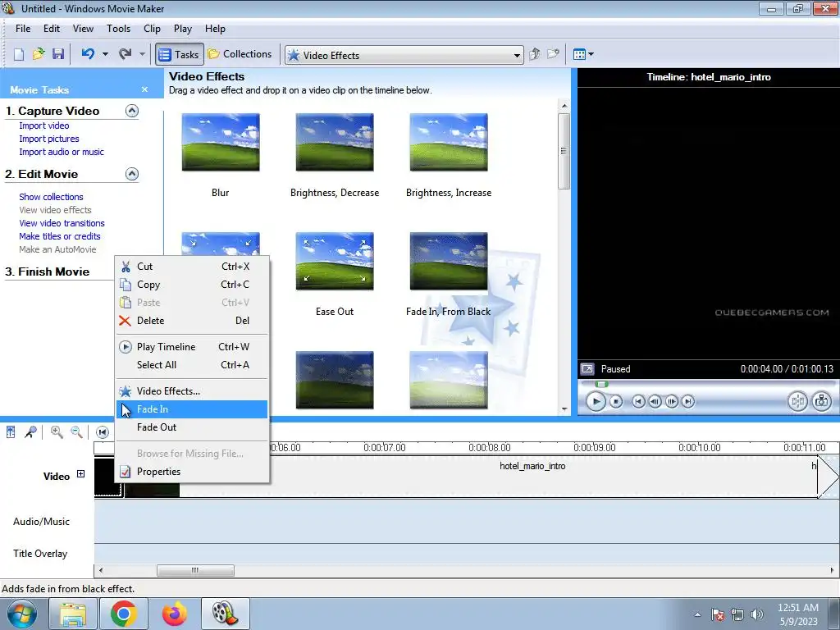
Task: Choose Delete from the context menu
Action: tap(192, 321)
